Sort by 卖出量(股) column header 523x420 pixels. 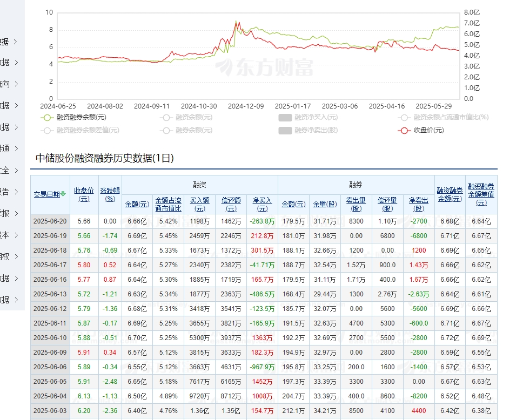click(x=356, y=204)
